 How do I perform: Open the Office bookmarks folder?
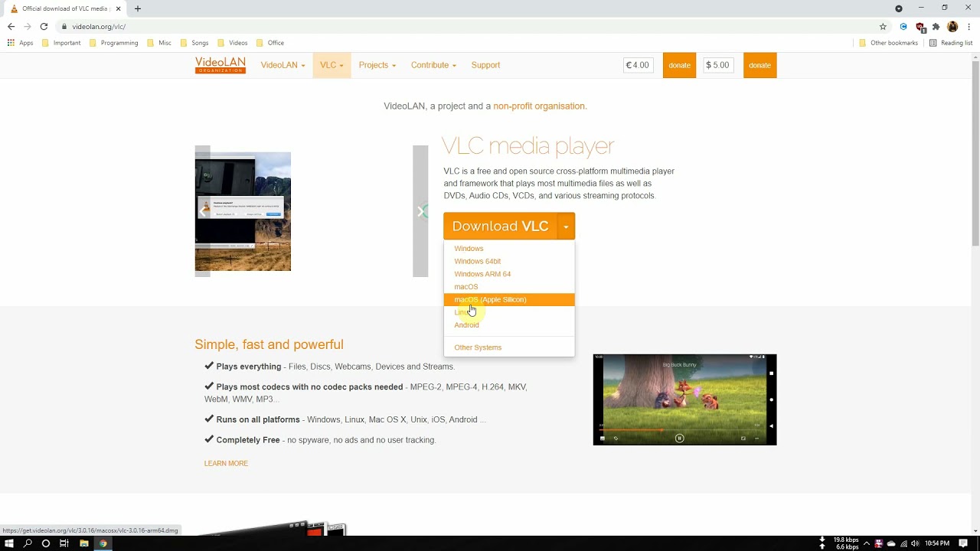pos(270,43)
